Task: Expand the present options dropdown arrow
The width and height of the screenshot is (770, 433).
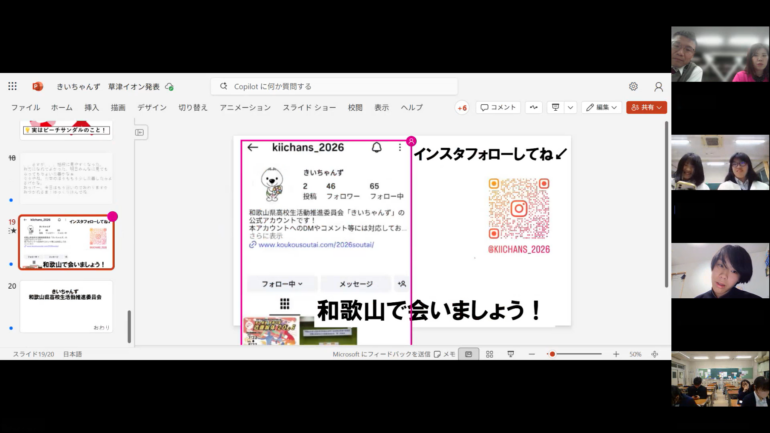Action: [570, 107]
